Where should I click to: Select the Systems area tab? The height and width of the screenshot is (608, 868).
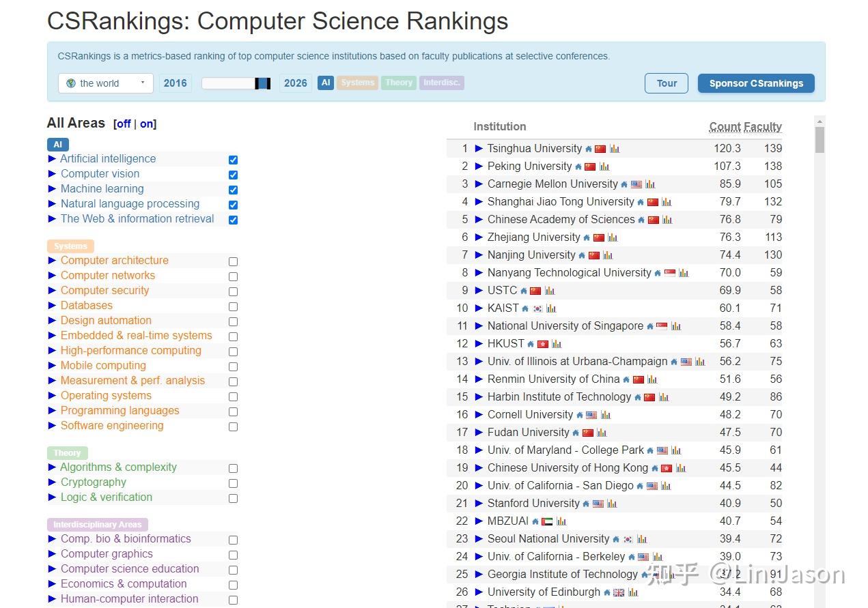coord(358,83)
